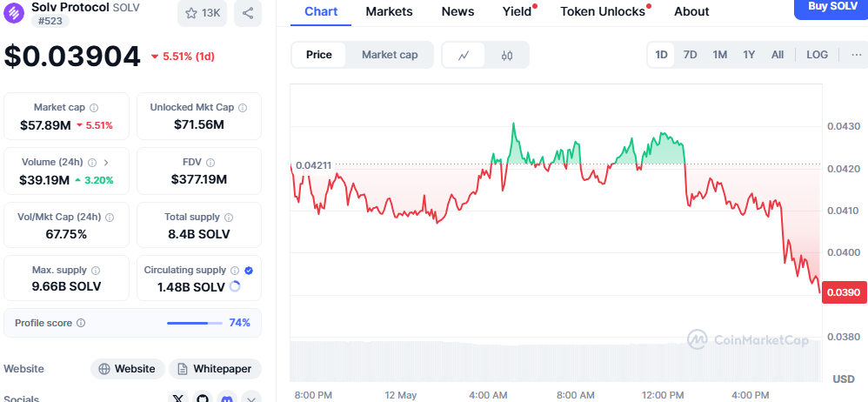Add SOLV to watchlist with star button
The width and height of the screenshot is (868, 402).
pyautogui.click(x=202, y=13)
